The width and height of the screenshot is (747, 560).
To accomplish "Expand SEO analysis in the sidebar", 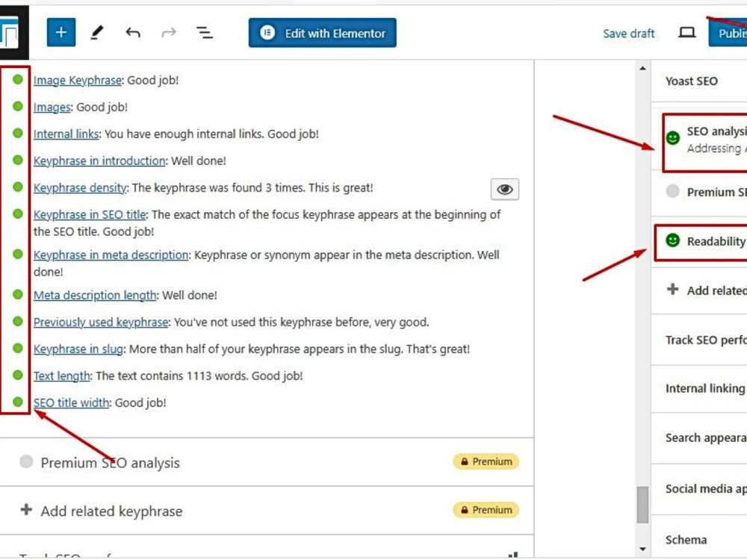I will pyautogui.click(x=704, y=141).
